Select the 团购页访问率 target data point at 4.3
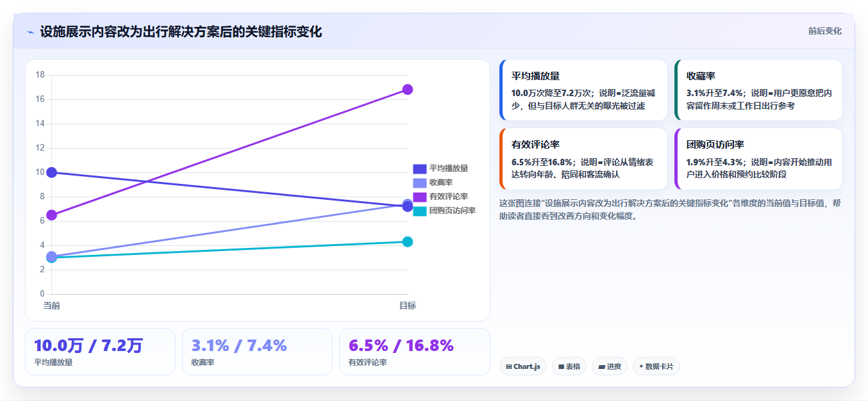 point(407,241)
